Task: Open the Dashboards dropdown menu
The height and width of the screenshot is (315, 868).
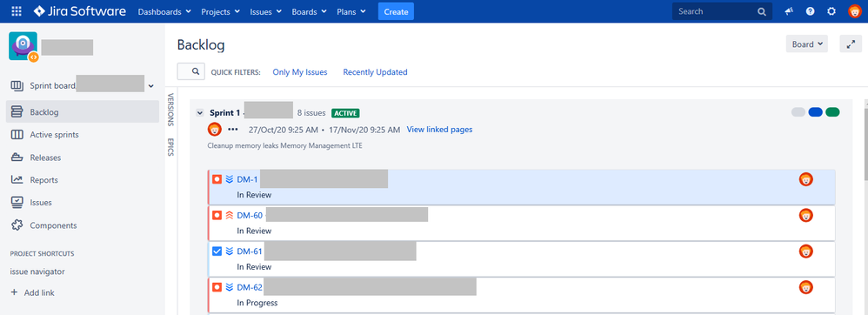Action: 164,11
